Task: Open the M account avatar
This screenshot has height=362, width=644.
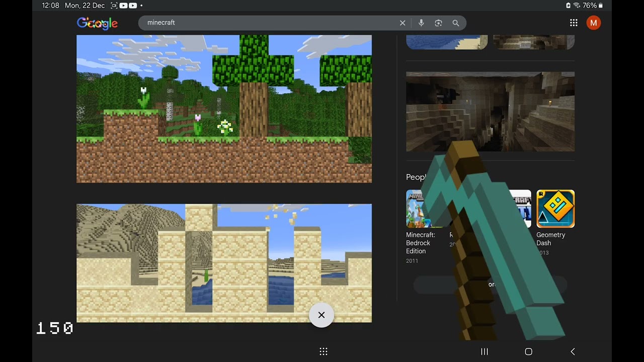Action: pos(594,23)
